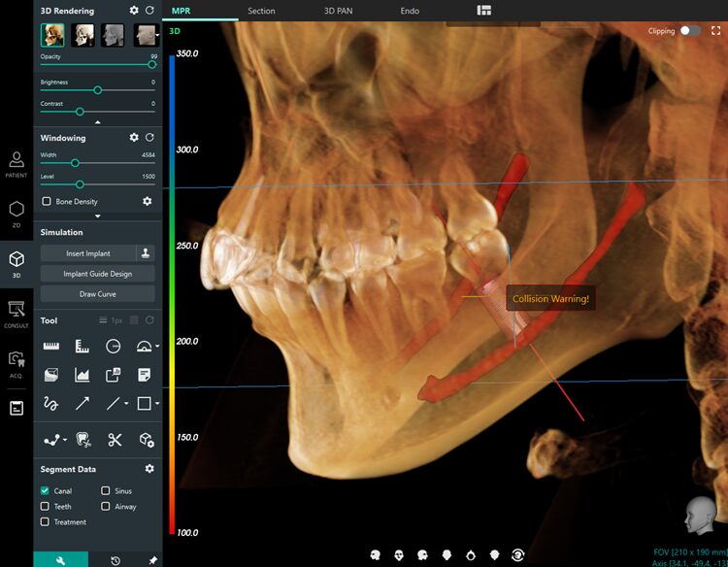Choose the freehand curve drawing tool
728x567 pixels.
[x=52, y=402]
